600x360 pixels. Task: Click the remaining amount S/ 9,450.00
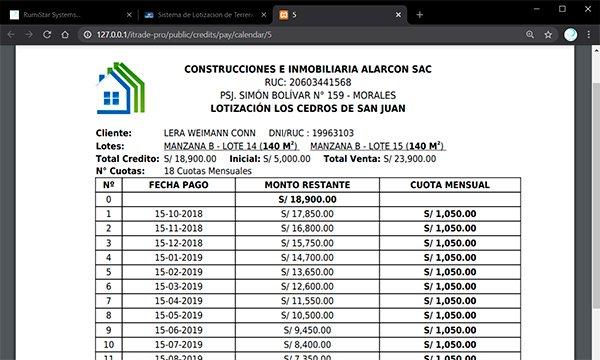307,330
